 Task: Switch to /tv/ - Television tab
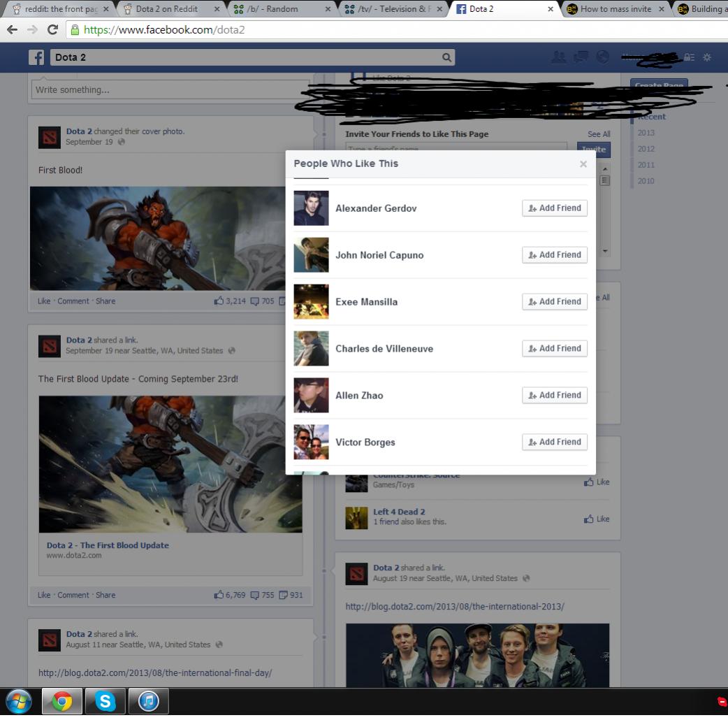click(x=393, y=9)
